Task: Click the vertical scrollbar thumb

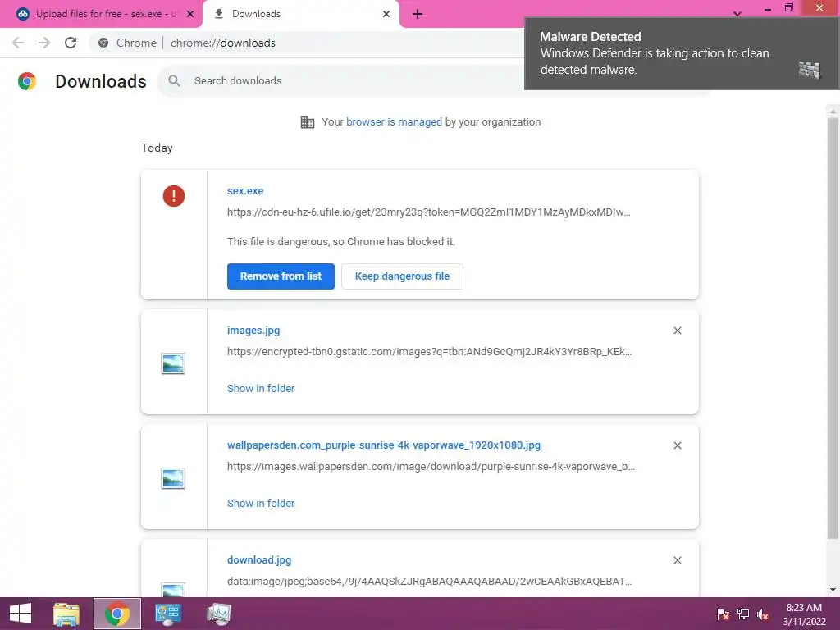Action: (833, 326)
